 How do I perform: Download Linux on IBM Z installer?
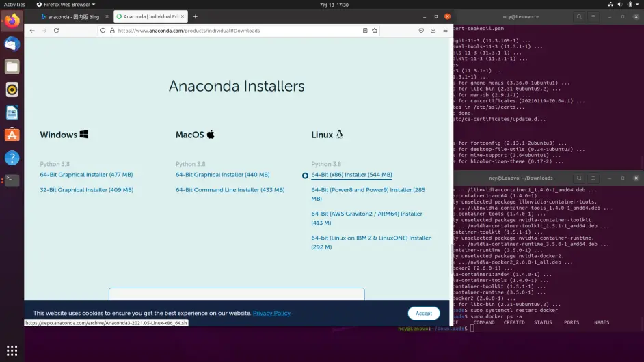click(x=371, y=242)
